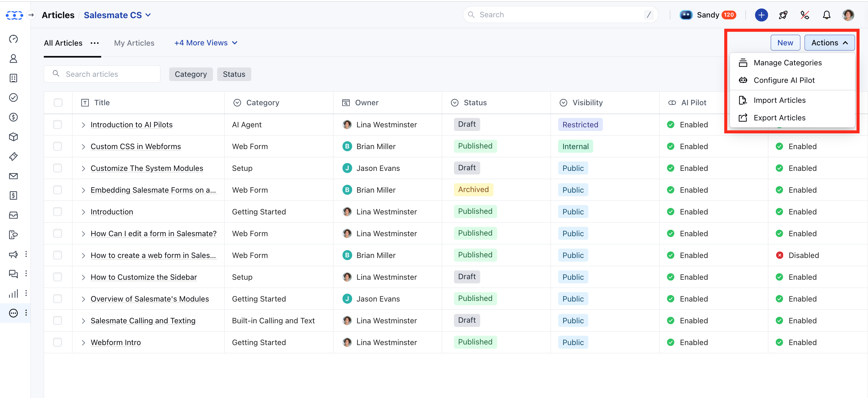Open the How to Customize the Sidebar article
The width and height of the screenshot is (868, 398).
[143, 277]
